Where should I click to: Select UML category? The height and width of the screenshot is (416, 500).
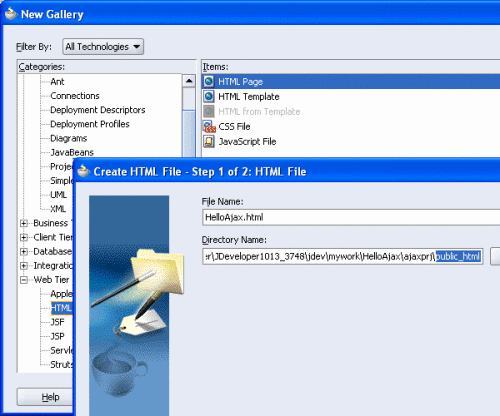click(x=58, y=195)
